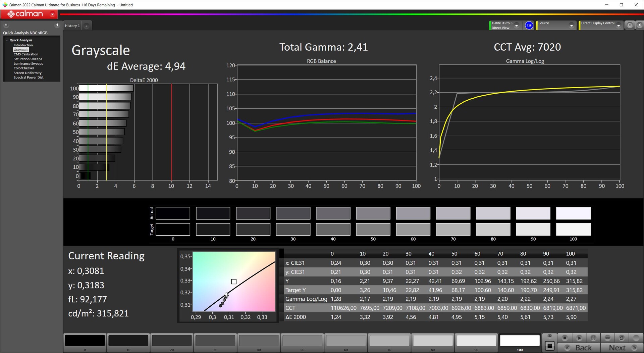Click the DeltaE 2000 bar chart
This screenshot has width=644, height=353.
148,132
